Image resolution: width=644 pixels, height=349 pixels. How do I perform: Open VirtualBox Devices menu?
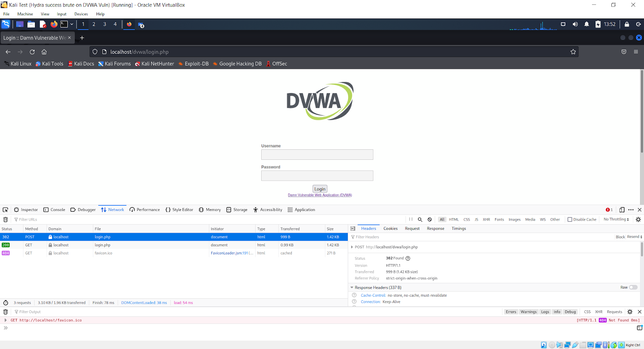tap(81, 14)
